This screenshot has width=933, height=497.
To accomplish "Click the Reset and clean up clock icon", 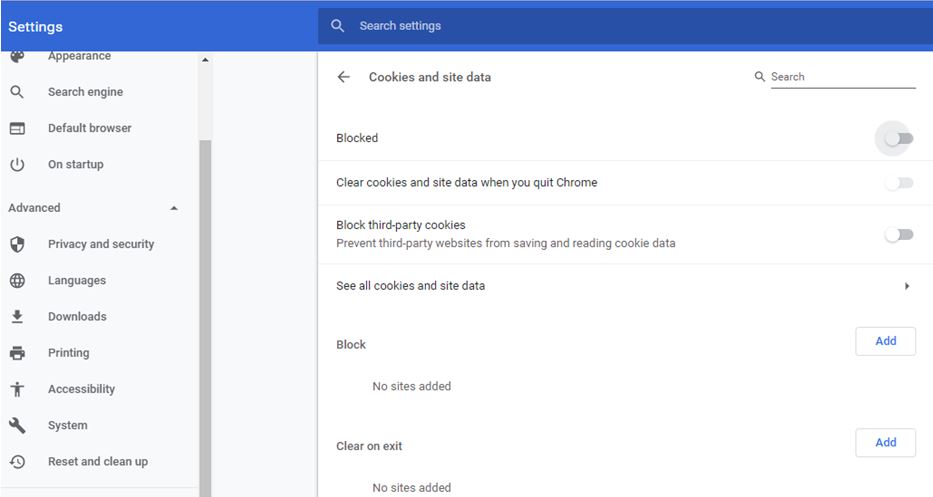I will [17, 461].
